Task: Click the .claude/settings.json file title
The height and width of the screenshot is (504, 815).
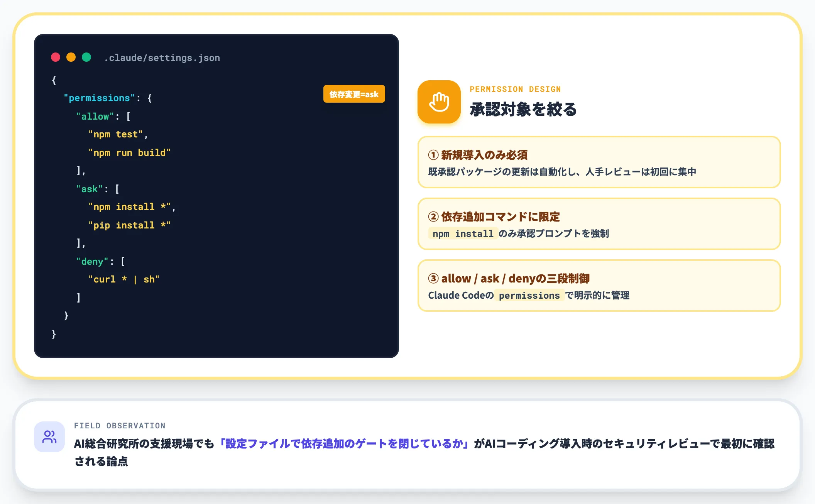Action: (162, 58)
